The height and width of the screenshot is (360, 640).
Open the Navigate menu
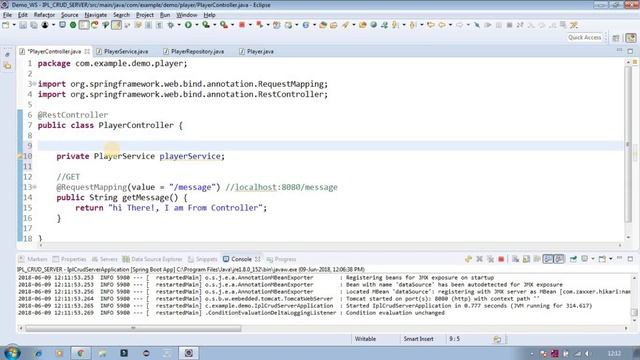click(96, 15)
